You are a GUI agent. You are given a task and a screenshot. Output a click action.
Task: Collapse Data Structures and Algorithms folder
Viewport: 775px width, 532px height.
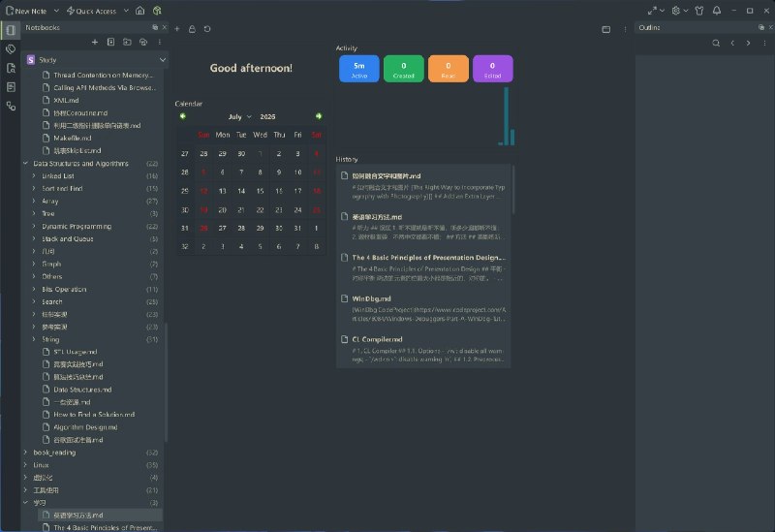click(x=25, y=163)
